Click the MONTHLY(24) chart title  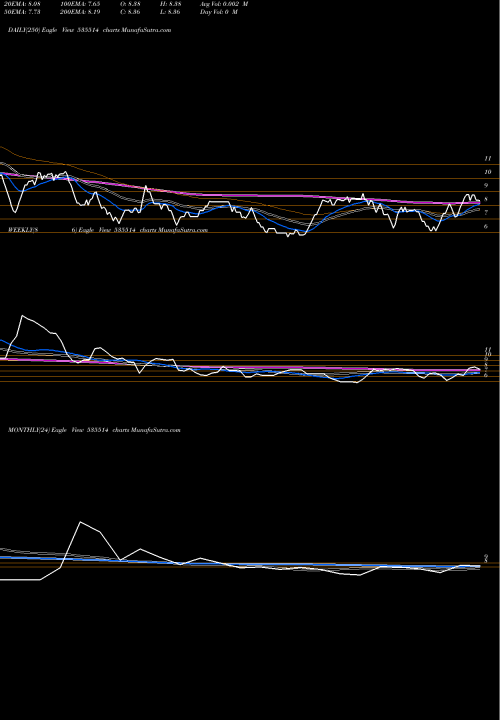pyautogui.click(x=94, y=430)
